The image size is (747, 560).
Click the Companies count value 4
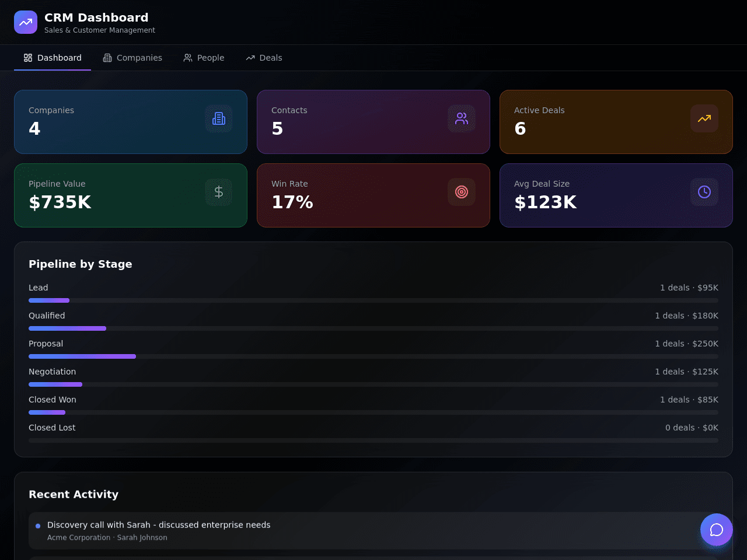[x=34, y=128]
